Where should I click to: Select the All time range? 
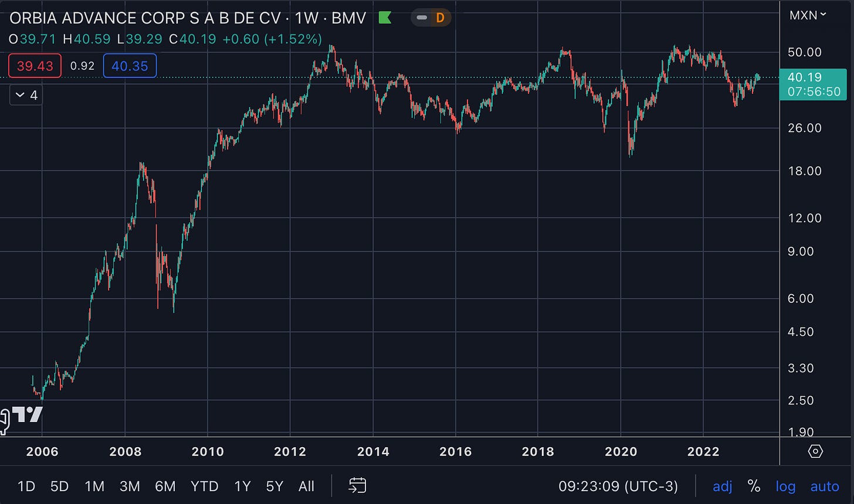[x=307, y=486]
